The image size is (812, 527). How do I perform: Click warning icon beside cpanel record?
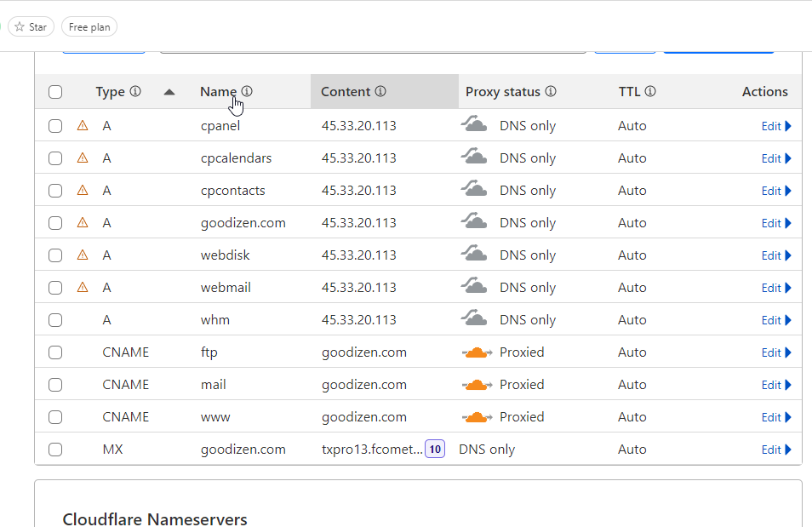click(83, 126)
